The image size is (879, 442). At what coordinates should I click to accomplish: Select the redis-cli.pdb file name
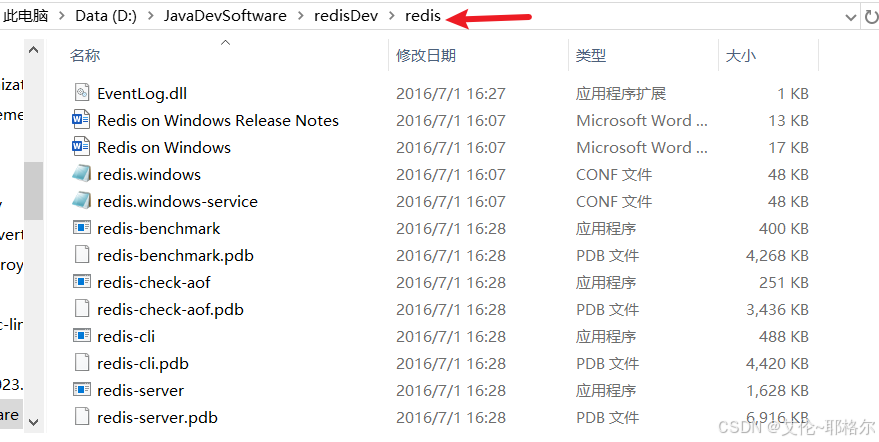tap(143, 363)
